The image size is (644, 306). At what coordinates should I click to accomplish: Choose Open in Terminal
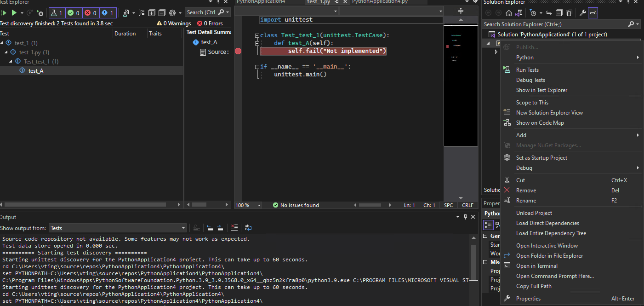click(572, 266)
